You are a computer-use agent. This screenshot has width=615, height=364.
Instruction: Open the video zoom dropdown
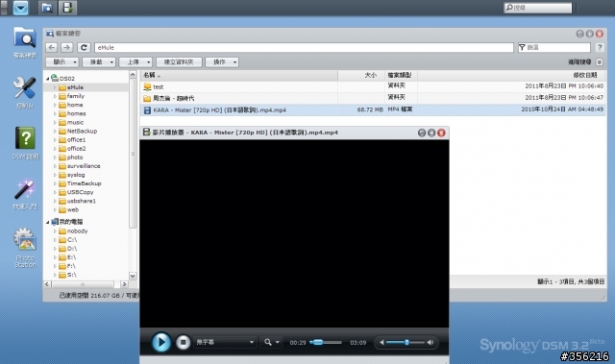pos(271,343)
